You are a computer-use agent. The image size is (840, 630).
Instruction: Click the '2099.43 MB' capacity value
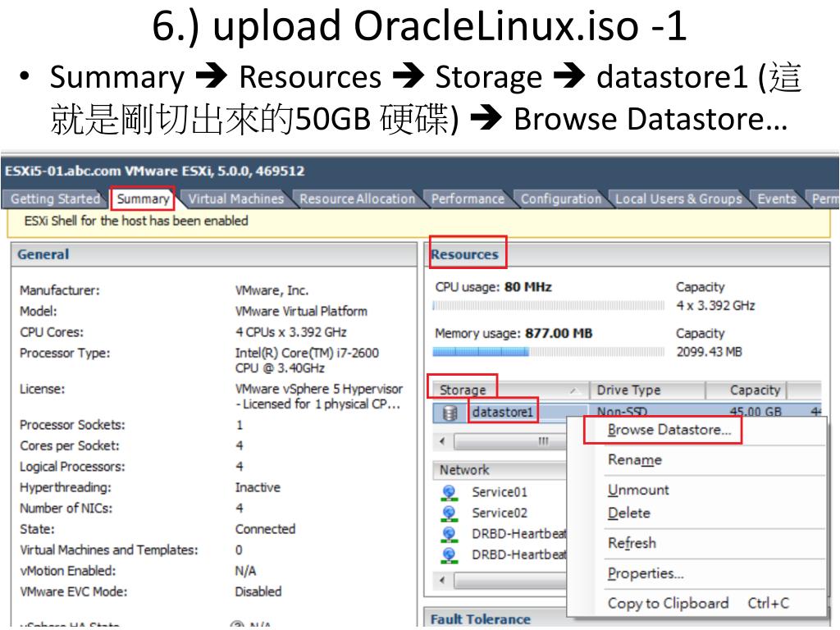click(x=710, y=352)
